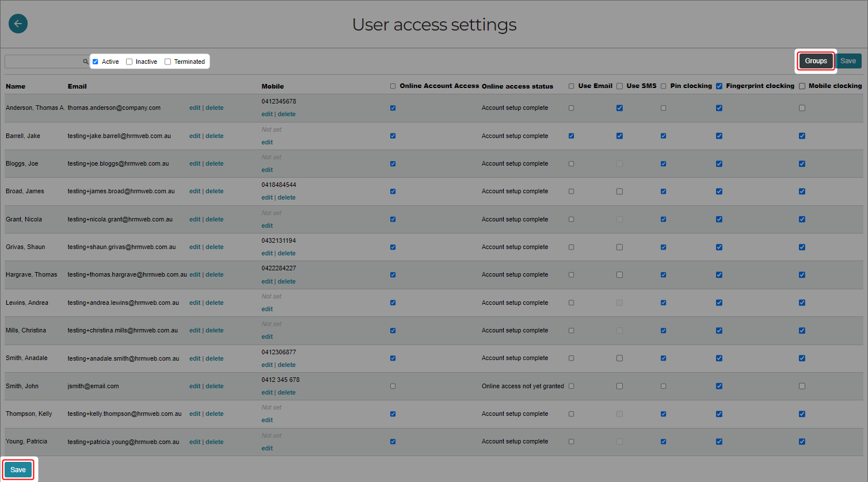Toggle online account access for Smith, John
Screen dimensions: 868x482
393,387
